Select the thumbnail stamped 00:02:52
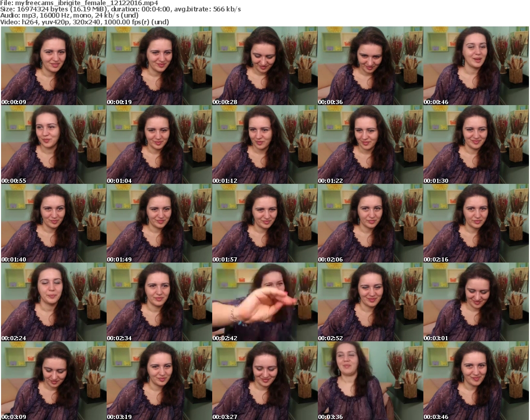Image resolution: width=530 pixels, height=420 pixels. click(370, 302)
